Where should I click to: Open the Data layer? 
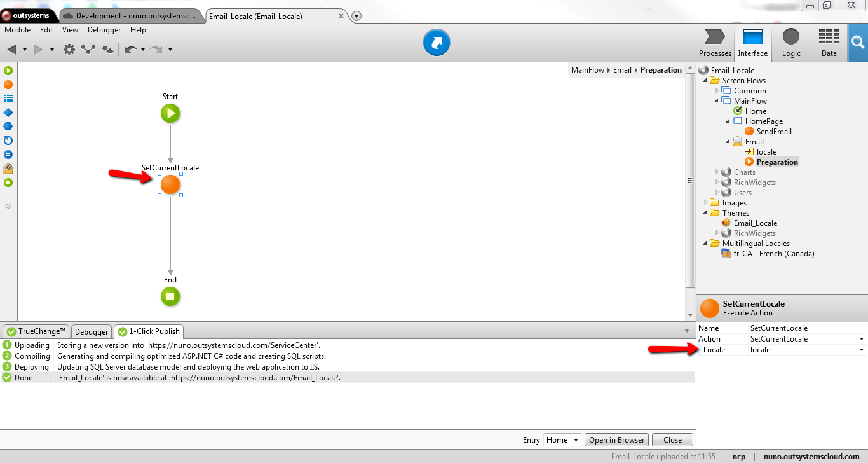829,43
